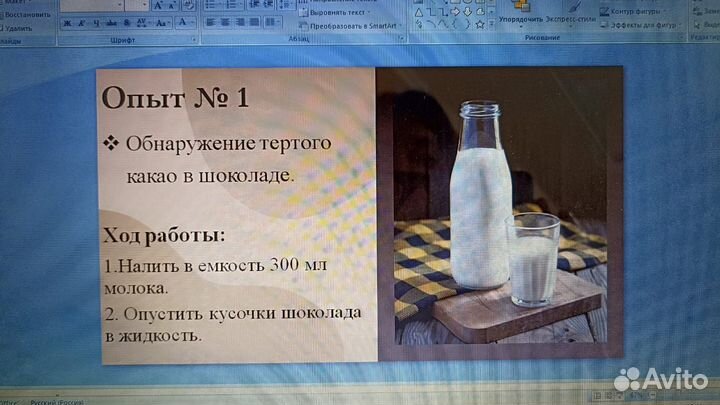This screenshot has width=720, height=405.
Task: Insert the arc curve shape
Action: tap(431, 24)
